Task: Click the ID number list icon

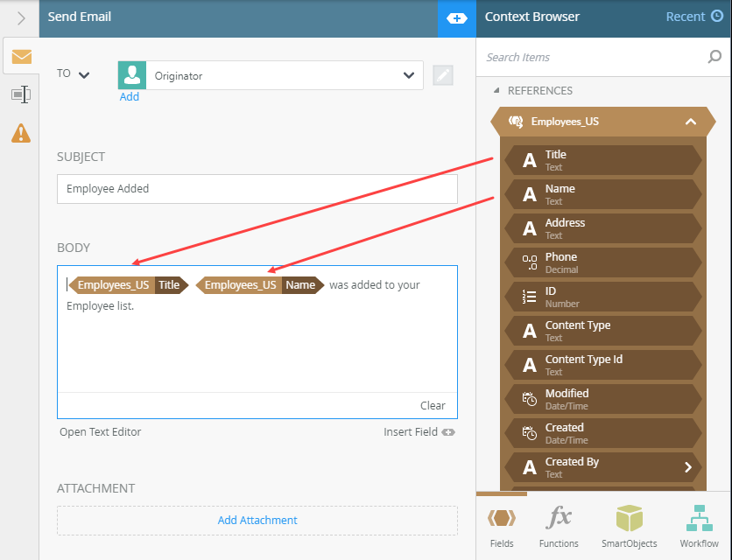Action: (530, 297)
